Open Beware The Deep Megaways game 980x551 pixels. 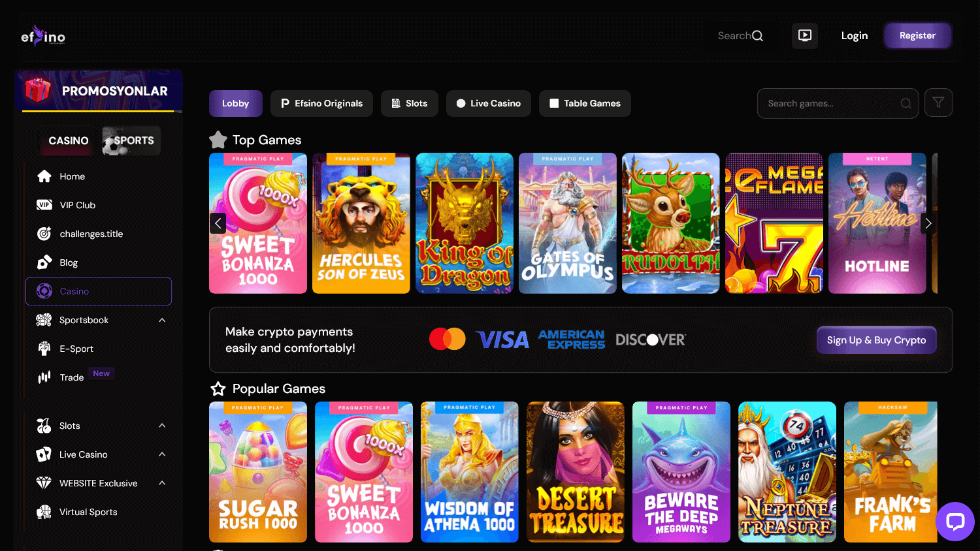(x=681, y=472)
